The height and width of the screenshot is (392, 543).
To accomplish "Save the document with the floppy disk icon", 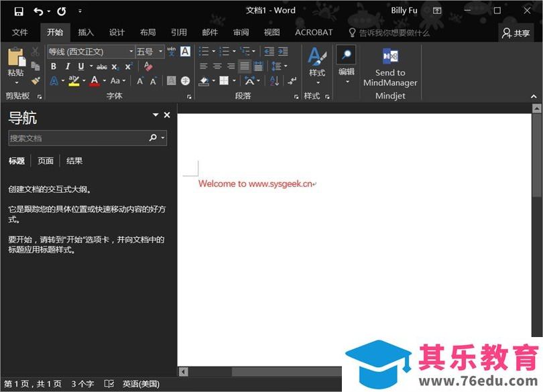I will point(19,11).
